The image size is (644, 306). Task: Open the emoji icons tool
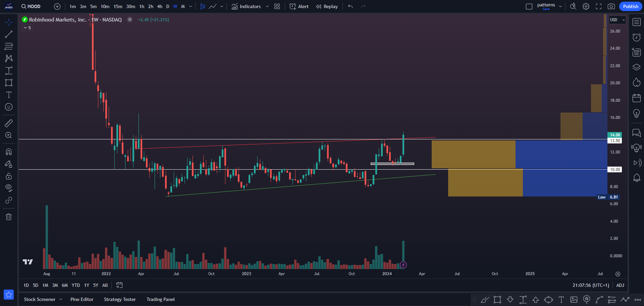(9, 107)
